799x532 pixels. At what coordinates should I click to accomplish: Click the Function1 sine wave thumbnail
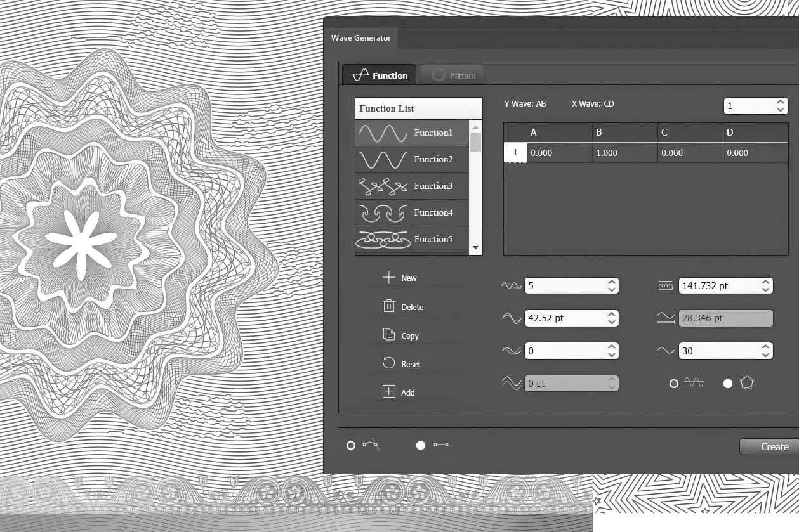pyautogui.click(x=383, y=133)
